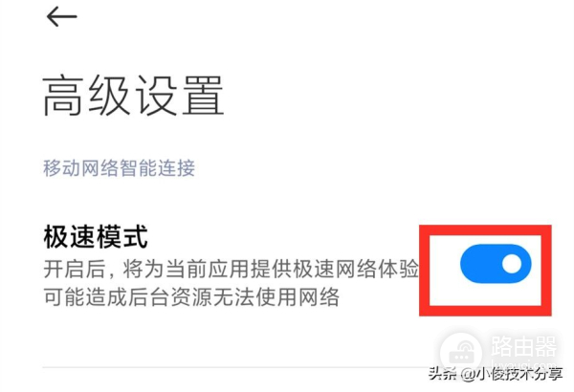This screenshot has width=574, height=392.
Task: Click the 头条 word in the caption
Action: 443,374
